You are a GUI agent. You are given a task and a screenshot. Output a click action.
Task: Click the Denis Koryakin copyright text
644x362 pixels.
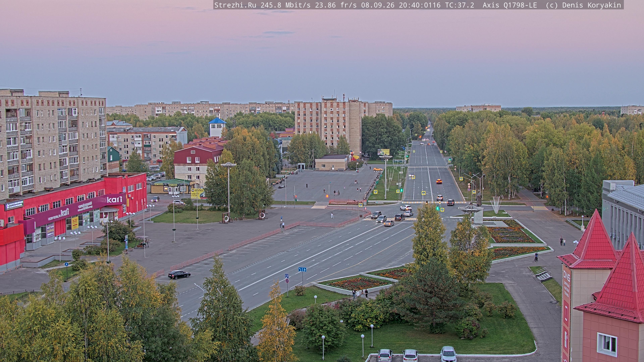592,5
